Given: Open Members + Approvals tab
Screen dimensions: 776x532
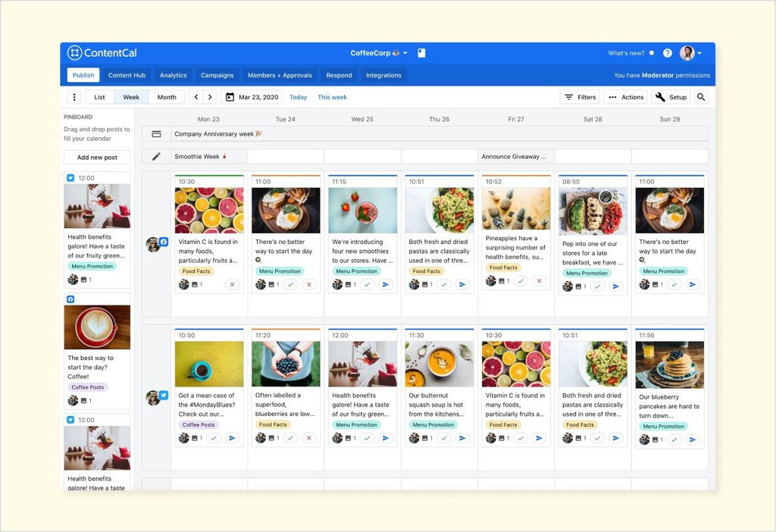Looking at the screenshot, I should [280, 75].
